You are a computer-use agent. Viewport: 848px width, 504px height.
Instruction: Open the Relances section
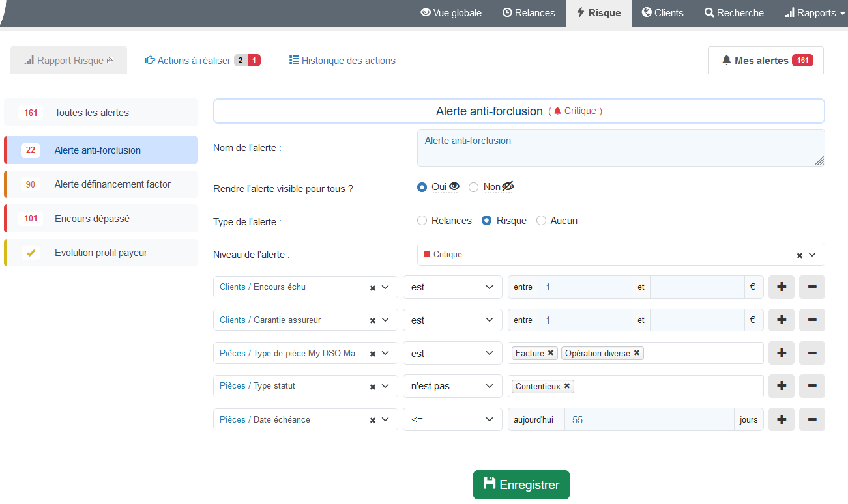529,13
